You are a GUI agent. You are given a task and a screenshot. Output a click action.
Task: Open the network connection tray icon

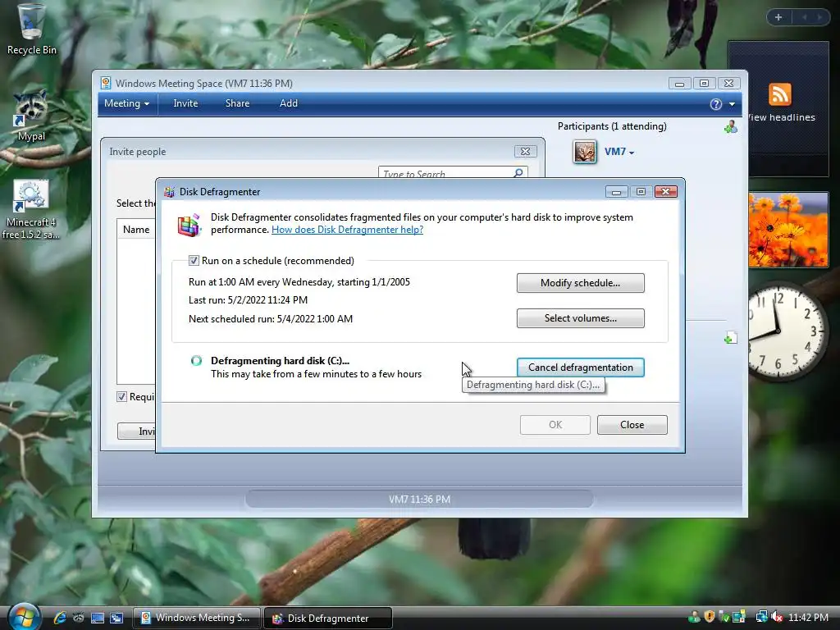coord(761,617)
